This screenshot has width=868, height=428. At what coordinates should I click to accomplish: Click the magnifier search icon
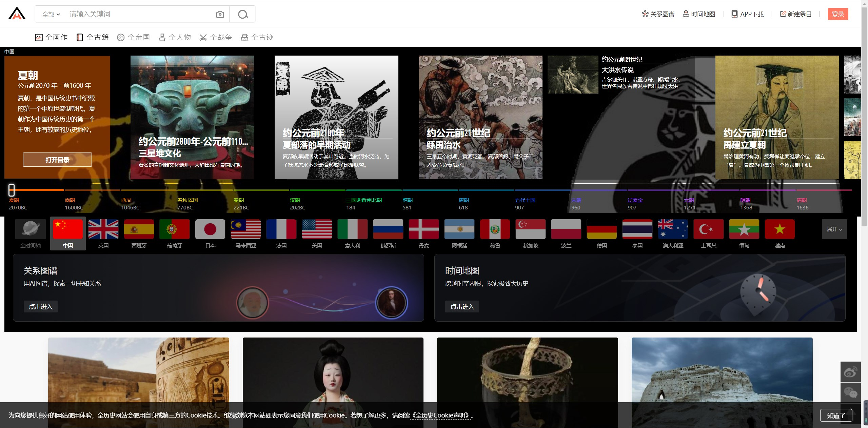243,14
